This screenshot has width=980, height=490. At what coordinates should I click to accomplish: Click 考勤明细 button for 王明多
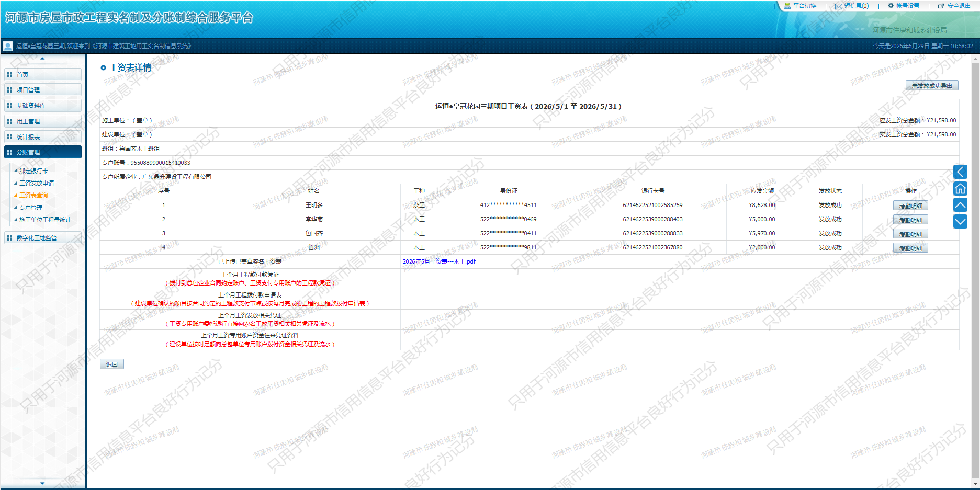click(x=910, y=206)
